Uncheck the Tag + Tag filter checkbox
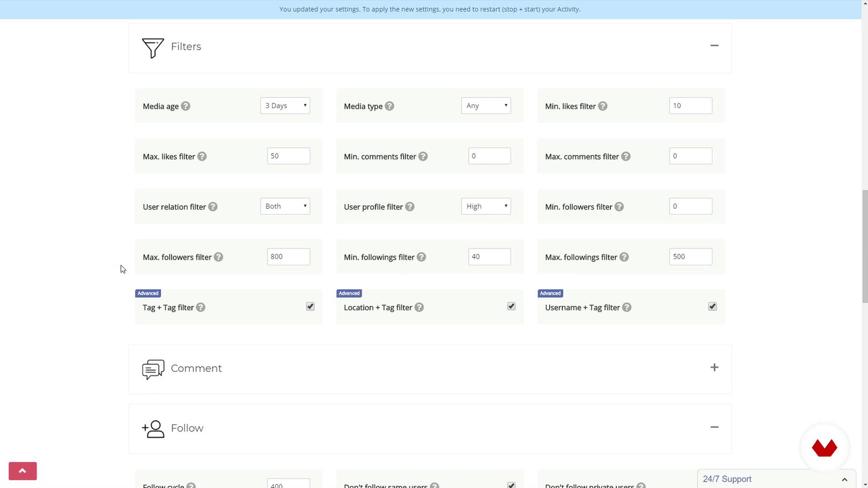 tap(310, 307)
